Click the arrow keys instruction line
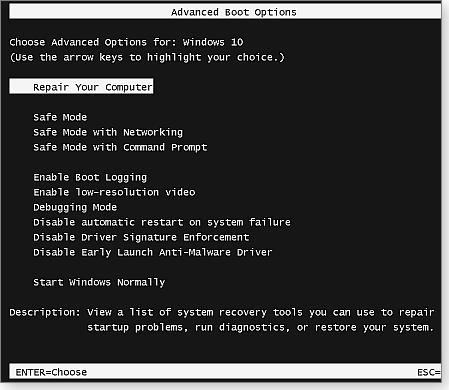The width and height of the screenshot is (449, 390). point(147,57)
